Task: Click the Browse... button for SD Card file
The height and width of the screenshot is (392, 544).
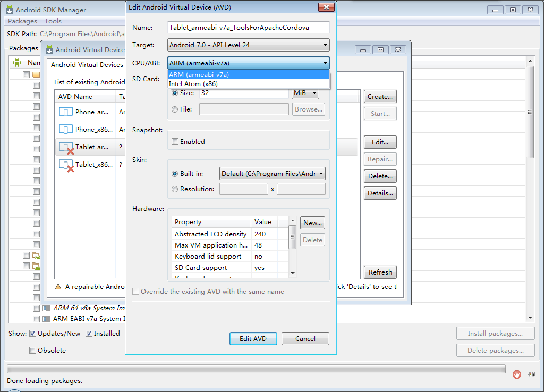Action: click(x=309, y=109)
